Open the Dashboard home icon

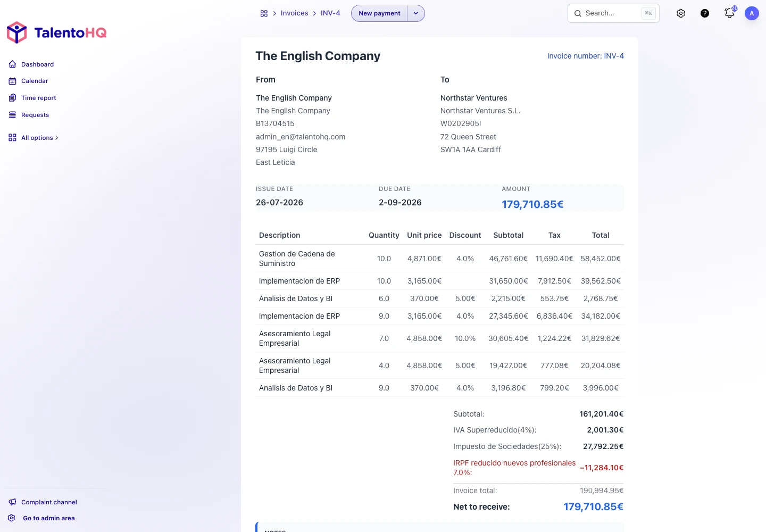coord(12,64)
